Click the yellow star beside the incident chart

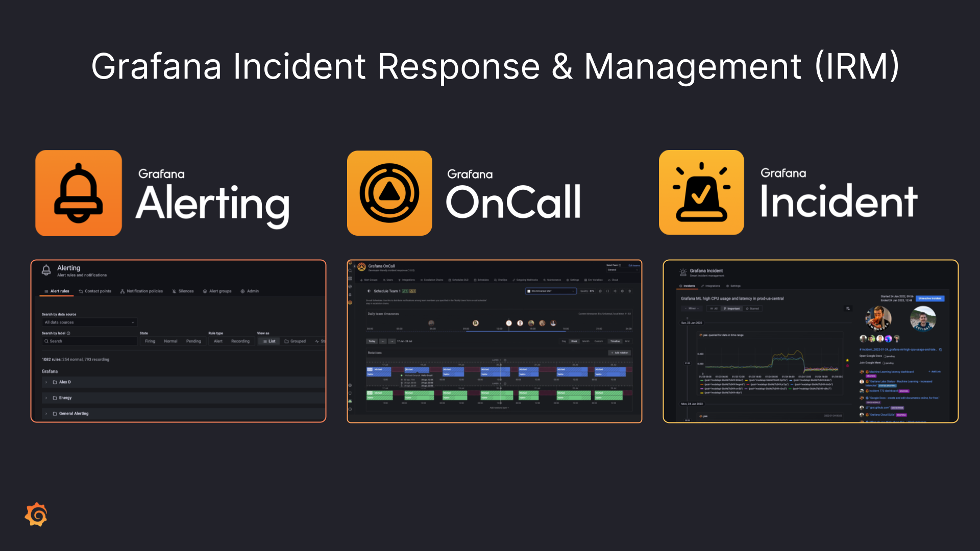[x=848, y=360]
